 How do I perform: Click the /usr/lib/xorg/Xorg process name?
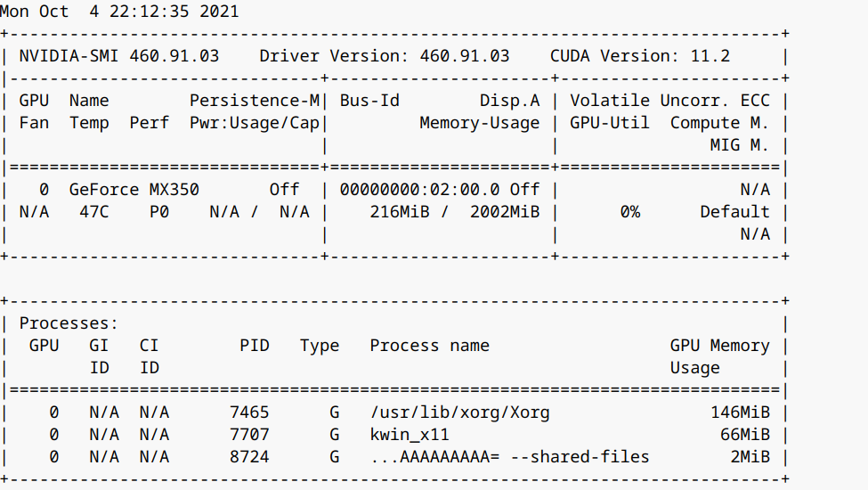tap(459, 412)
